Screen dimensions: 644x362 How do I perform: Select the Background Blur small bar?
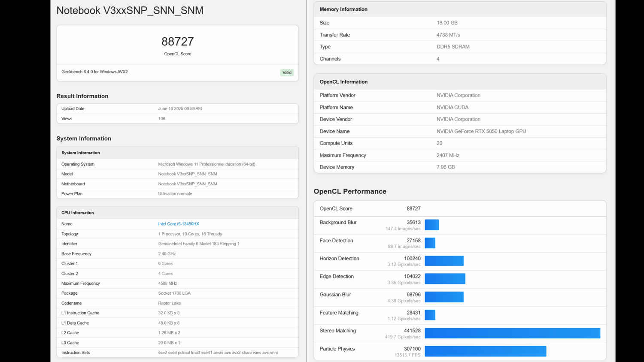(431, 225)
